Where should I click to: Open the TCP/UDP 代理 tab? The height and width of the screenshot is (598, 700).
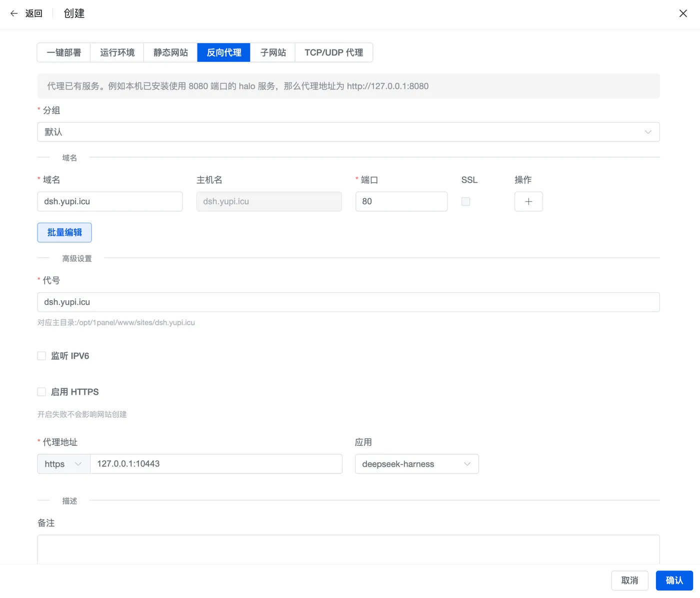coord(334,53)
